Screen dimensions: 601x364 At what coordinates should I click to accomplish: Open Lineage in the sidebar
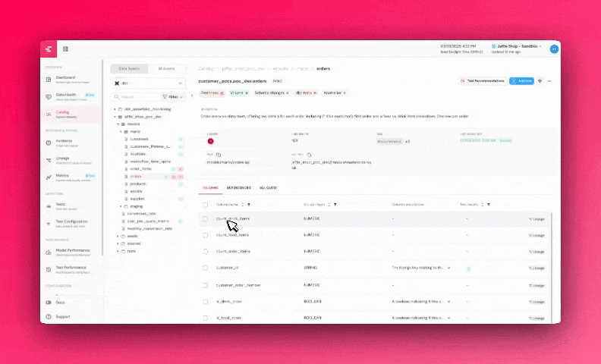[71, 160]
